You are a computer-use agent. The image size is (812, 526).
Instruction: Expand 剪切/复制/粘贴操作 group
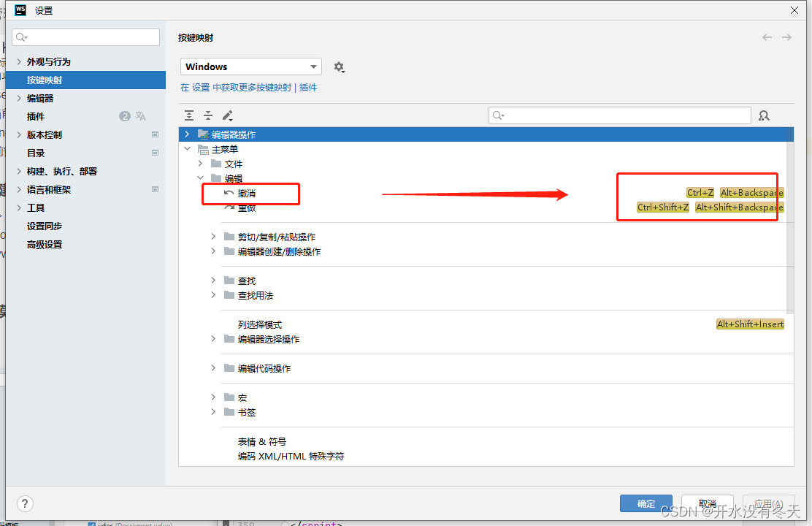[213, 236]
